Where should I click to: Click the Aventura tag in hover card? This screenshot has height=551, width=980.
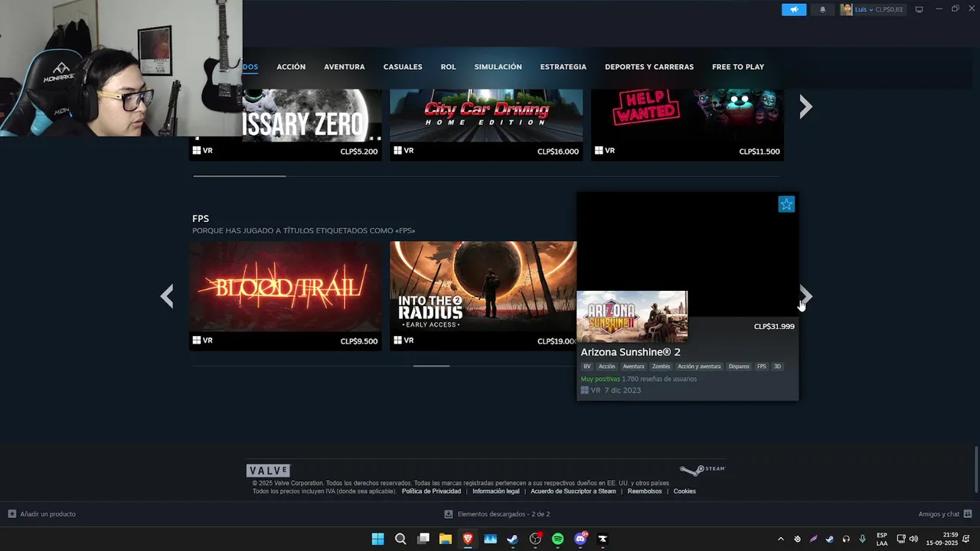pos(633,367)
